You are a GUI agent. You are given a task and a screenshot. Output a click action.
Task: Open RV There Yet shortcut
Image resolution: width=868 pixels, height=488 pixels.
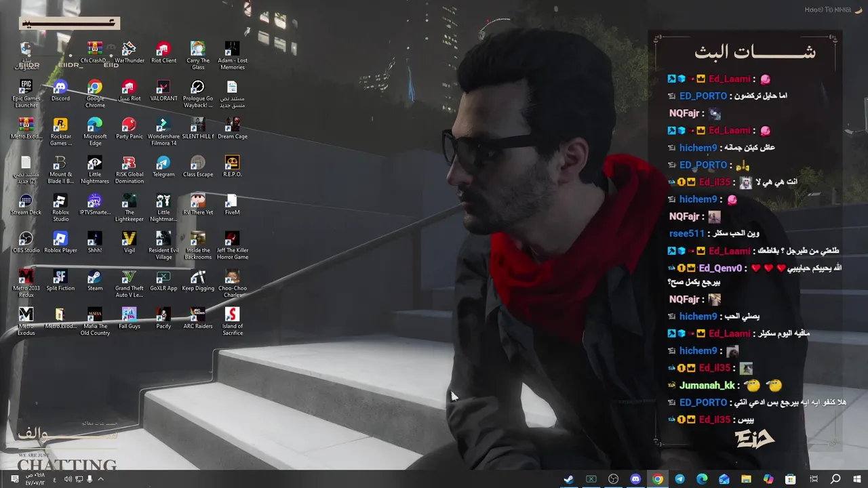click(x=198, y=205)
